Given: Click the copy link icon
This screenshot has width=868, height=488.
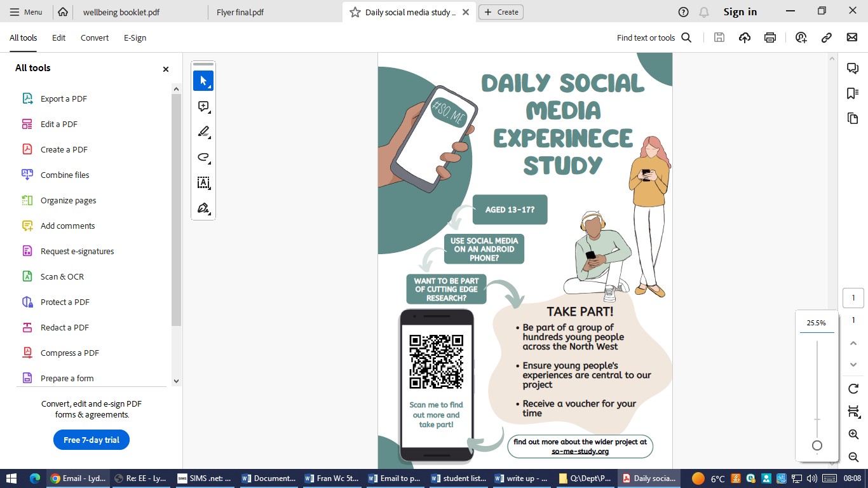Looking at the screenshot, I should tap(827, 37).
